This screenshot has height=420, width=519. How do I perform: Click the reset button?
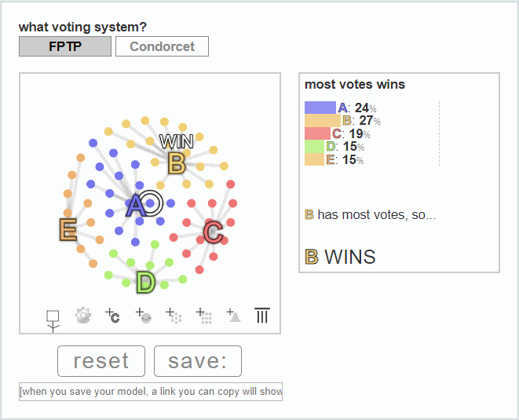point(101,361)
